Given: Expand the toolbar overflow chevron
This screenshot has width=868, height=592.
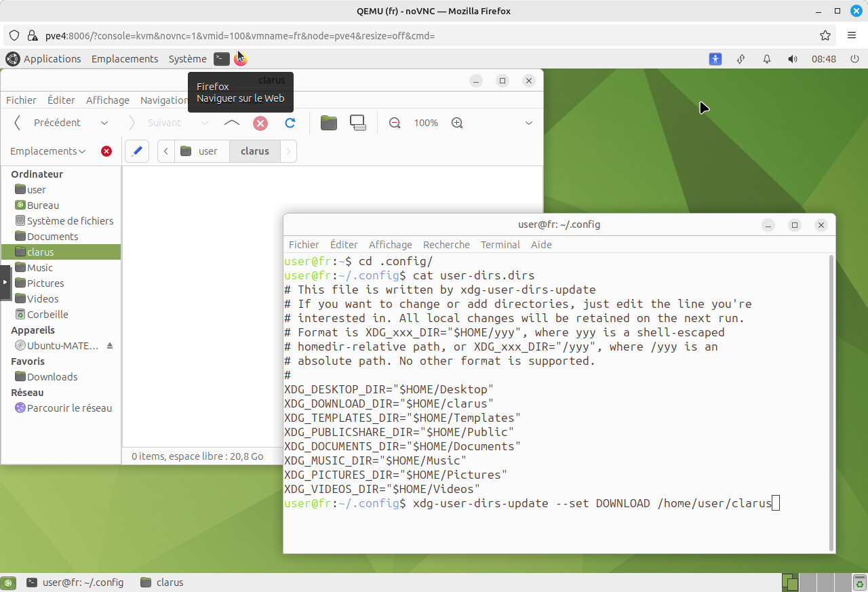Looking at the screenshot, I should (529, 123).
